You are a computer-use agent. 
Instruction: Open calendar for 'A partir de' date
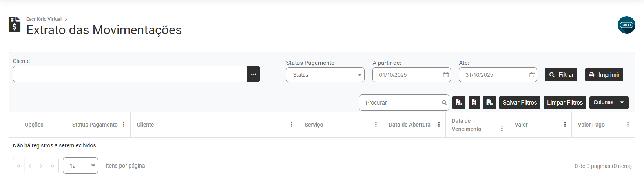[x=446, y=75]
